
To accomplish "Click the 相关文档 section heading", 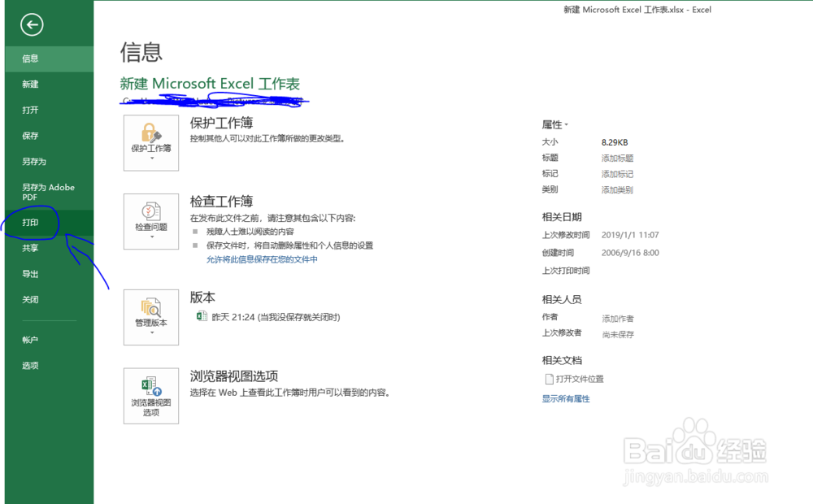I will coord(562,360).
